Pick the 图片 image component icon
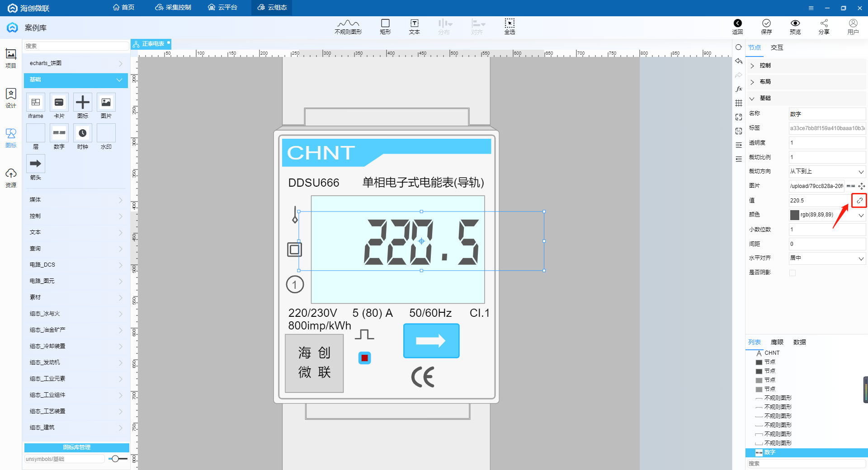Image resolution: width=868 pixels, height=470 pixels. [x=106, y=102]
